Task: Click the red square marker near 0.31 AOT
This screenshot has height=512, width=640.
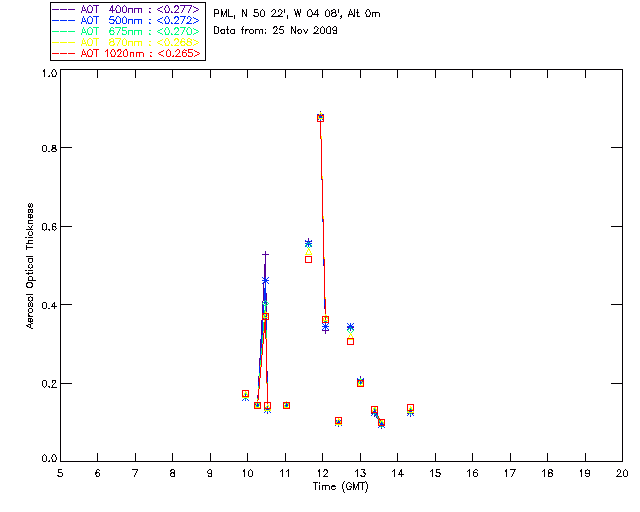Action: tap(350, 341)
